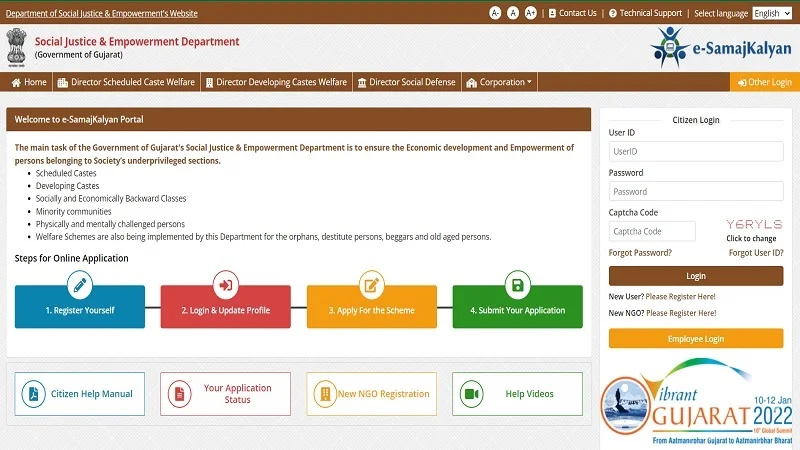The width and height of the screenshot is (800, 450).
Task: Open Director Developing Castes Welfare menu
Action: pos(276,82)
